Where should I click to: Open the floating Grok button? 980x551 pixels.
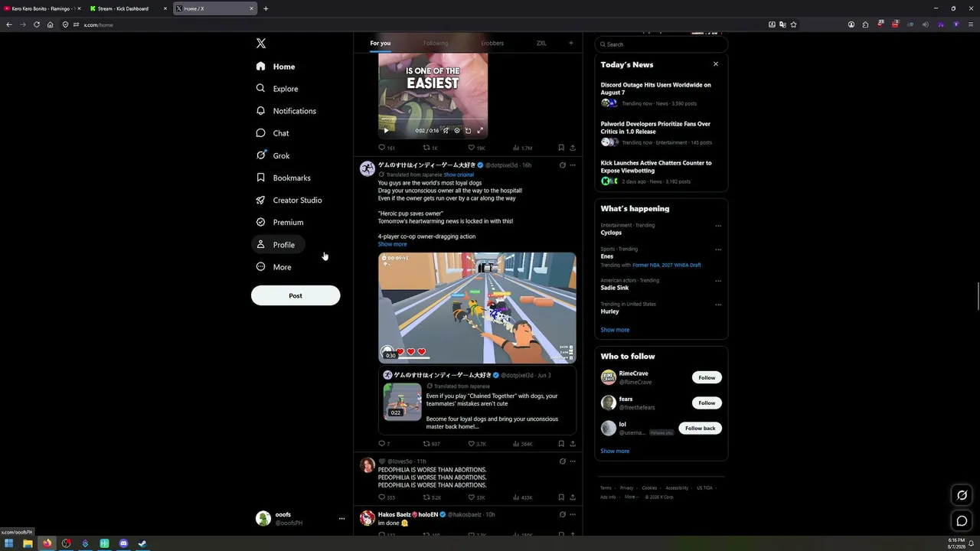pos(962,495)
